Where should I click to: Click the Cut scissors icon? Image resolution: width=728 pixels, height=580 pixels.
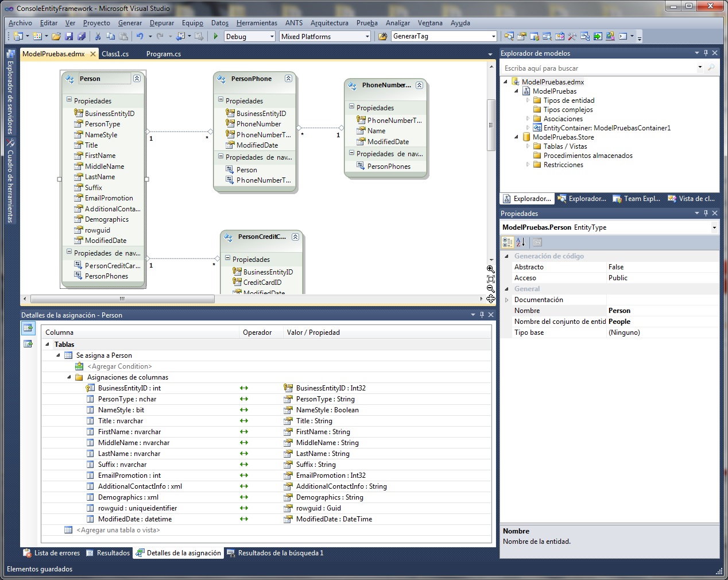[x=98, y=36]
